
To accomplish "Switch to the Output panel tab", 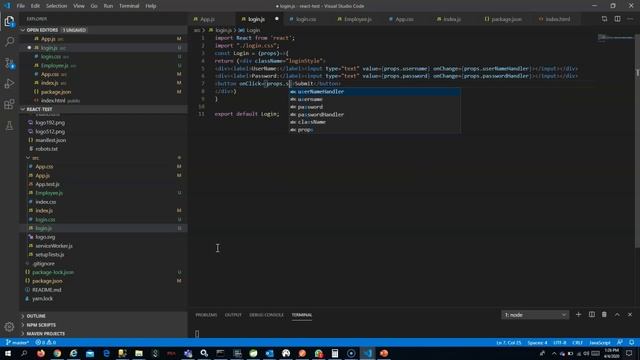I will [233, 315].
